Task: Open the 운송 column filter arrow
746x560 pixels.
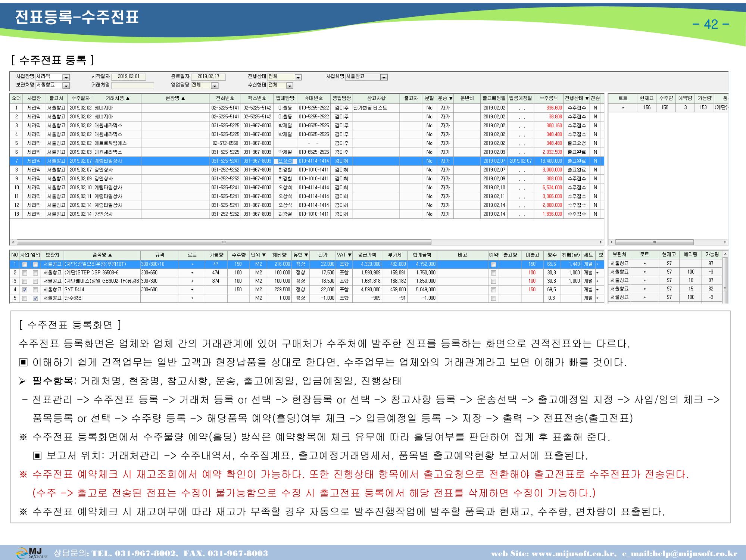Action: pos(451,99)
